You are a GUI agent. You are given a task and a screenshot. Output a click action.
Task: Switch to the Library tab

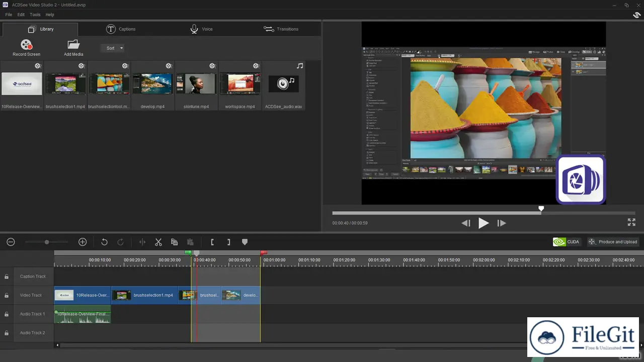click(x=40, y=29)
